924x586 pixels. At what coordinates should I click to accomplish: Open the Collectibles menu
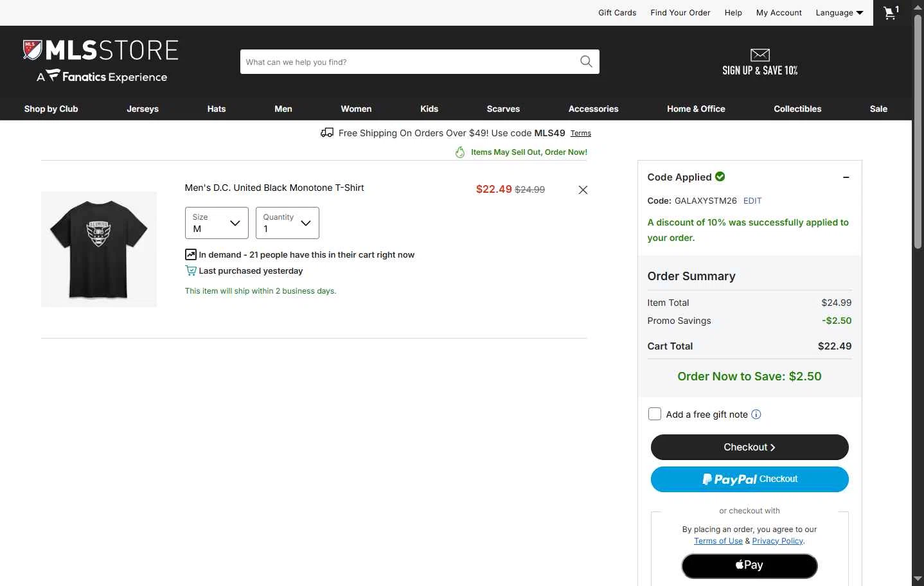point(797,109)
